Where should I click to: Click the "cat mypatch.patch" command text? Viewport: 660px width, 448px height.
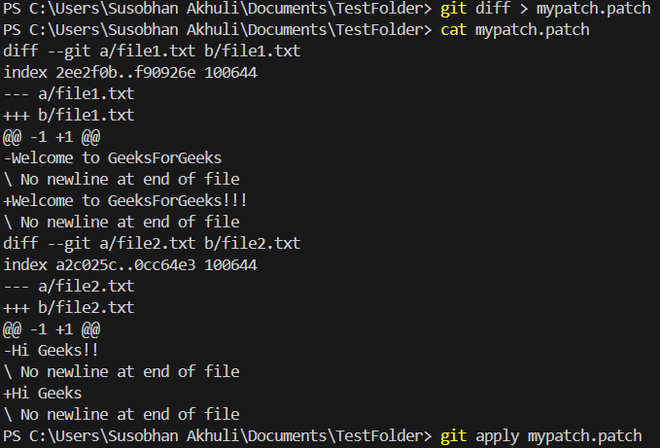point(514,30)
